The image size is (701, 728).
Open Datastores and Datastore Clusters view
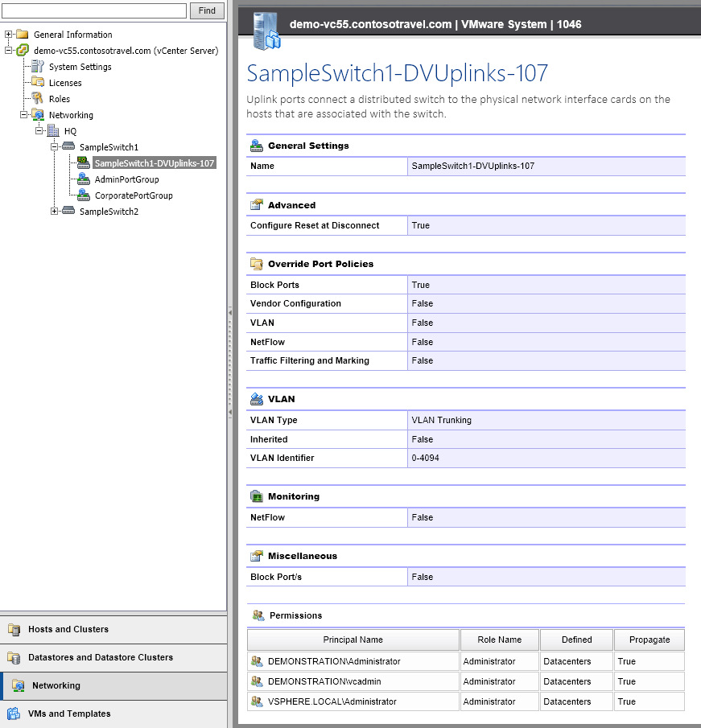click(113, 658)
